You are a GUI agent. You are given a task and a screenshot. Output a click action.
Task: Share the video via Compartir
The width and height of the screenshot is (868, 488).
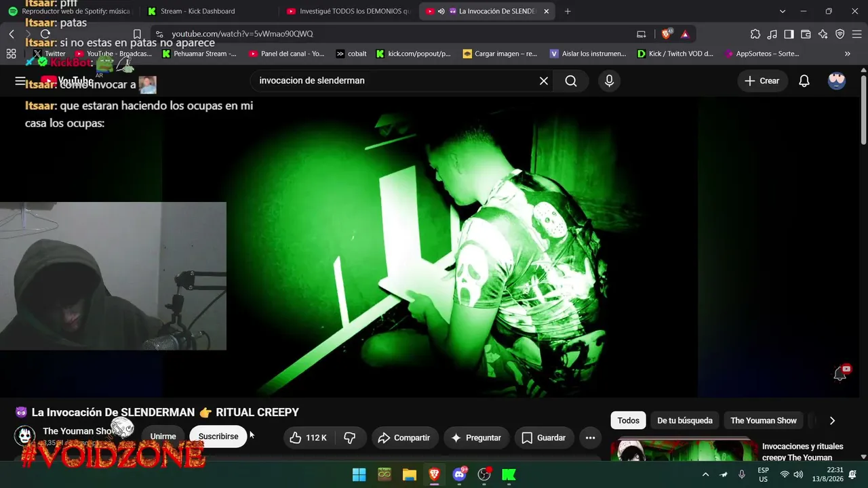(404, 438)
